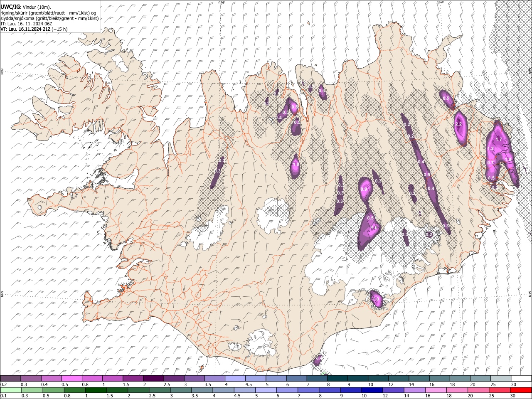Select the bright red swatch above 30, lower legend
The height and width of the screenshot is (399, 532).
click(521, 390)
